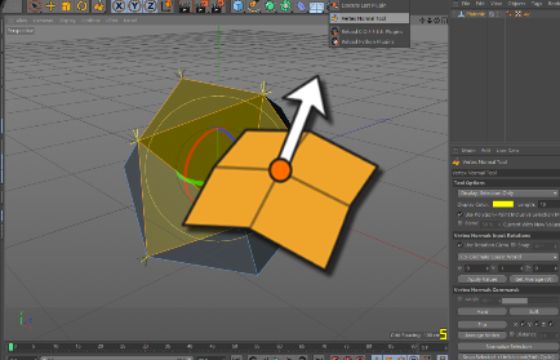
Task: Select the Reload Python Plugins menu entry
Action: pyautogui.click(x=369, y=42)
